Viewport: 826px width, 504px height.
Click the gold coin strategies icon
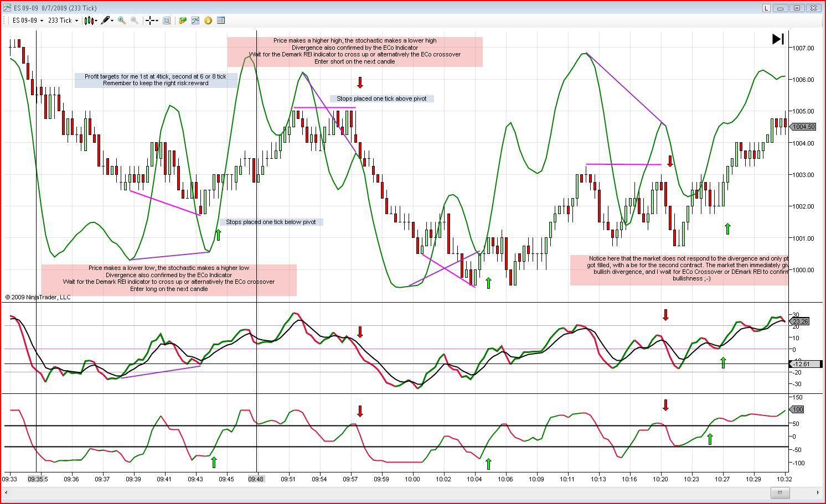coord(208,20)
